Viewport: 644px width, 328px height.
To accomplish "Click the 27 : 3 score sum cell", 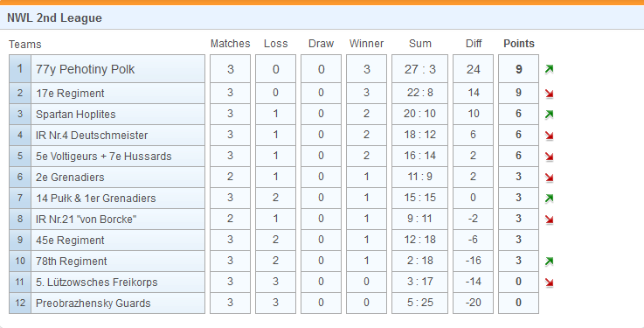I will (419, 69).
